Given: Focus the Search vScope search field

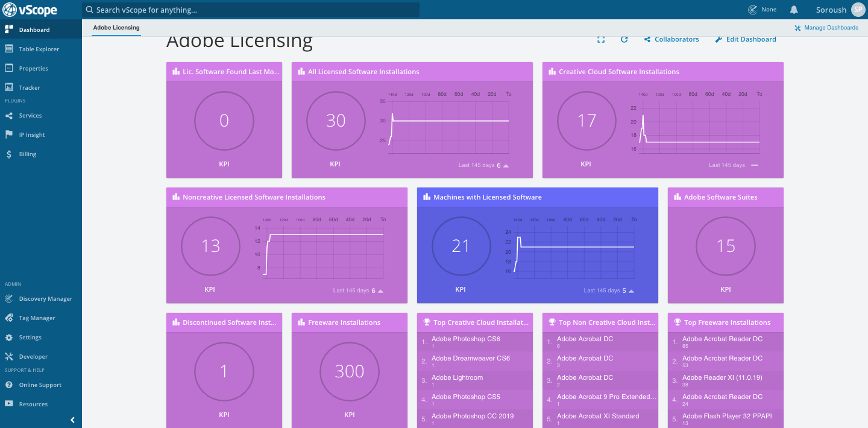Looking at the screenshot, I should (250, 10).
